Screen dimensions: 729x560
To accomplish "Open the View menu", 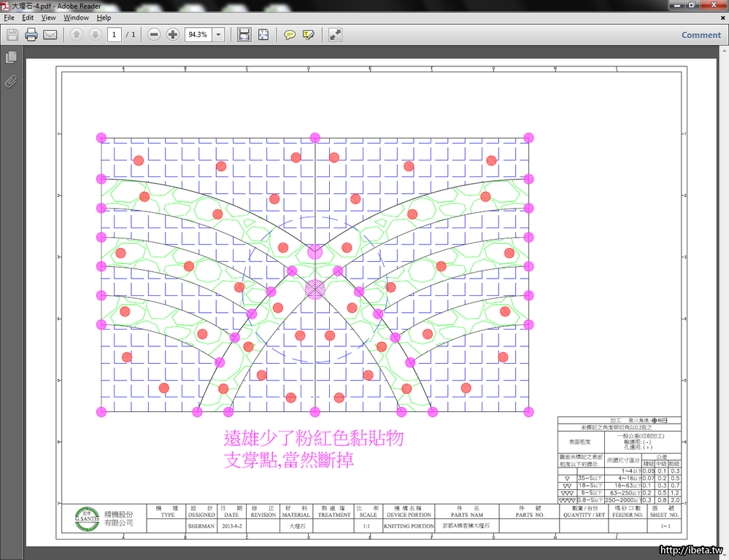I will pyautogui.click(x=48, y=17).
